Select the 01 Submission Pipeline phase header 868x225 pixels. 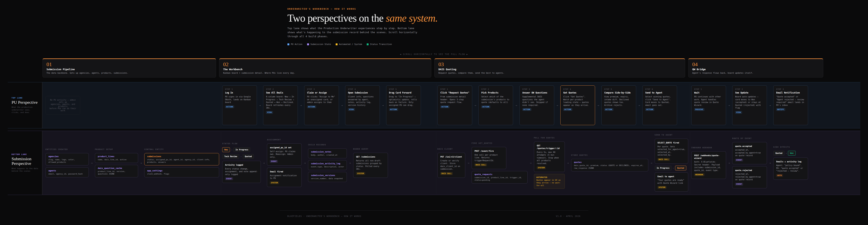click(x=129, y=68)
